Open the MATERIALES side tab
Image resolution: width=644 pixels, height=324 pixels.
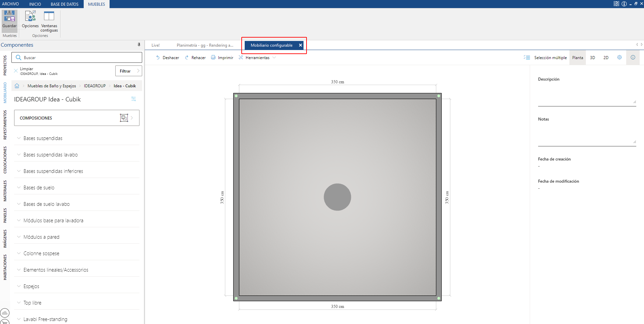(5, 191)
